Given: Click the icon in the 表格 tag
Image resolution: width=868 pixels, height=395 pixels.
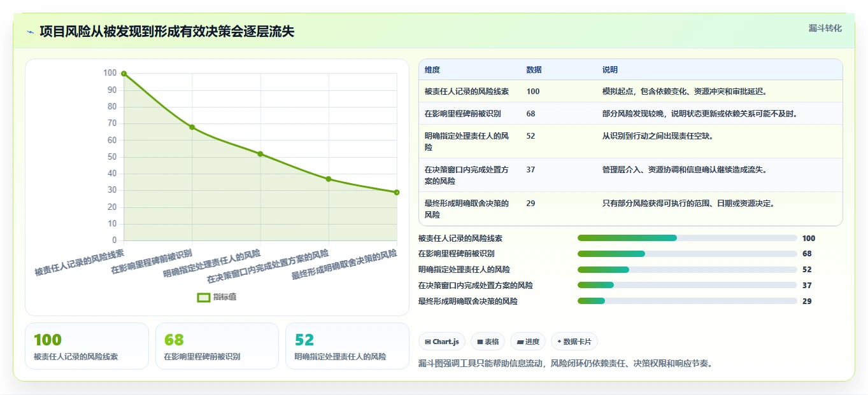Looking at the screenshot, I should pyautogui.click(x=480, y=342).
